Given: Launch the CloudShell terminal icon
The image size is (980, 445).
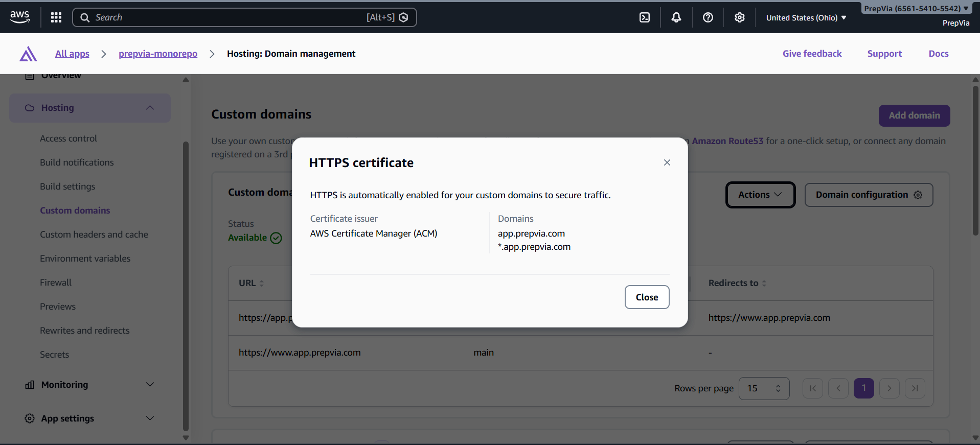Looking at the screenshot, I should tap(645, 17).
